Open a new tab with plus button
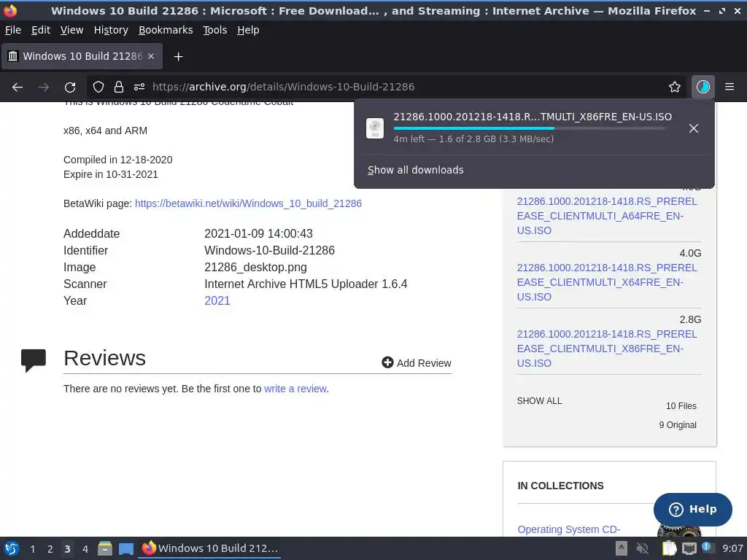Screen dimensions: 747x560 click(178, 57)
